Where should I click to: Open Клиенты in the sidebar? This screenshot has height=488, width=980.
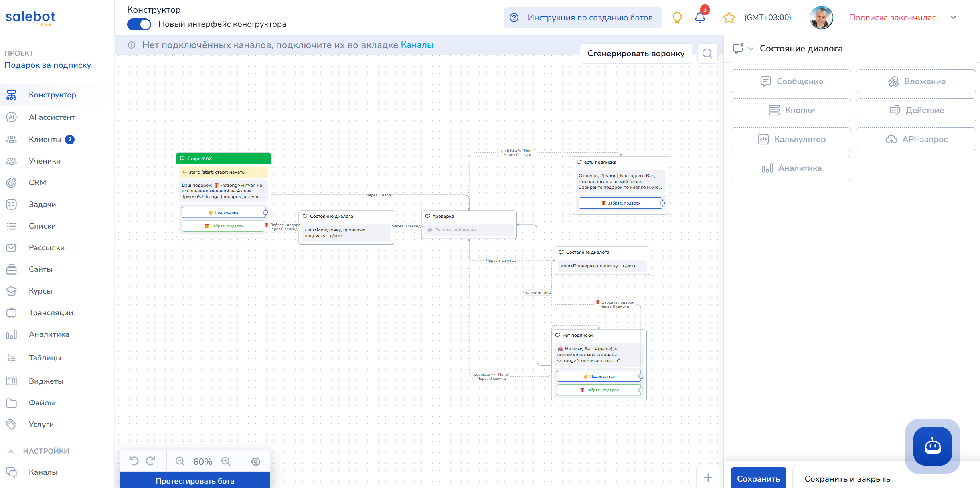45,140
